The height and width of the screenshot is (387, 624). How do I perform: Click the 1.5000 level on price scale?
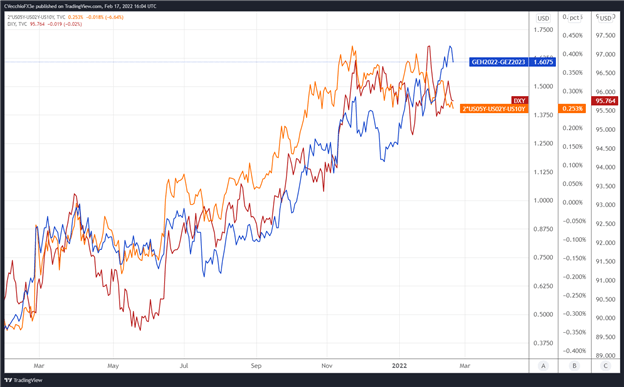coord(543,86)
